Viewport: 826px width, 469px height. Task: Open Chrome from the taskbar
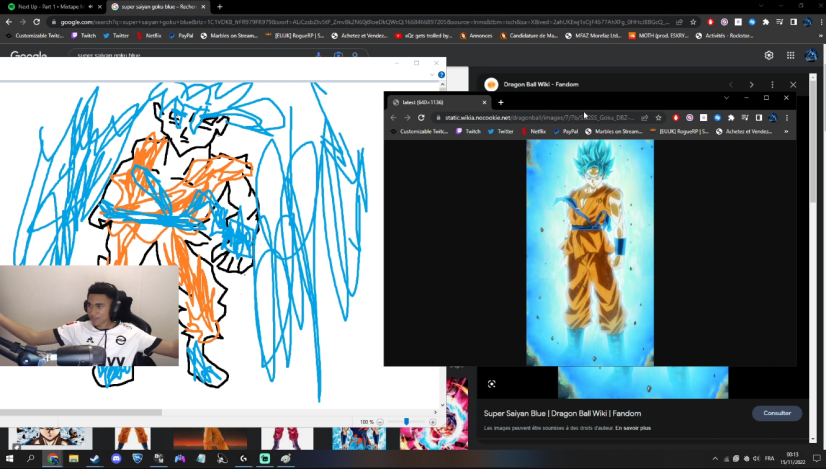(53, 458)
